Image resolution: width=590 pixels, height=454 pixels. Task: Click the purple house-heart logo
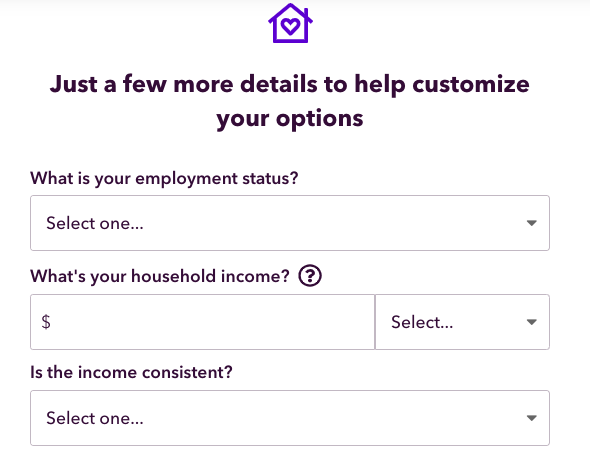pyautogui.click(x=290, y=23)
